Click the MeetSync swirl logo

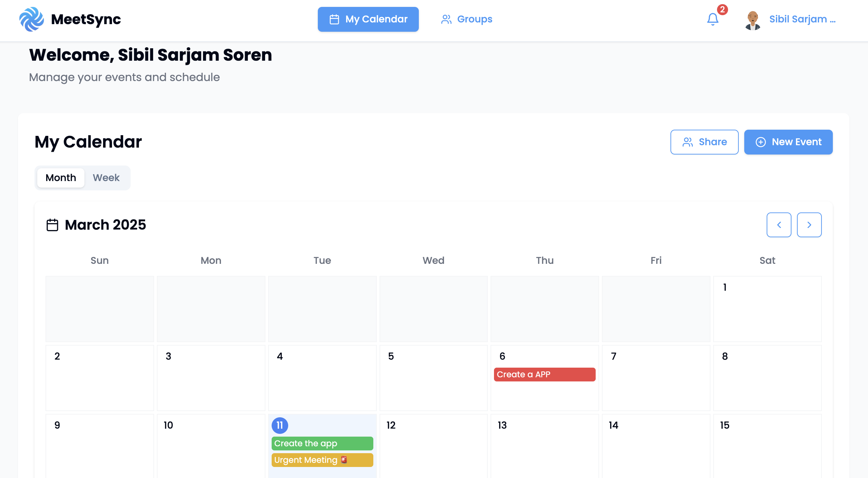click(x=31, y=19)
